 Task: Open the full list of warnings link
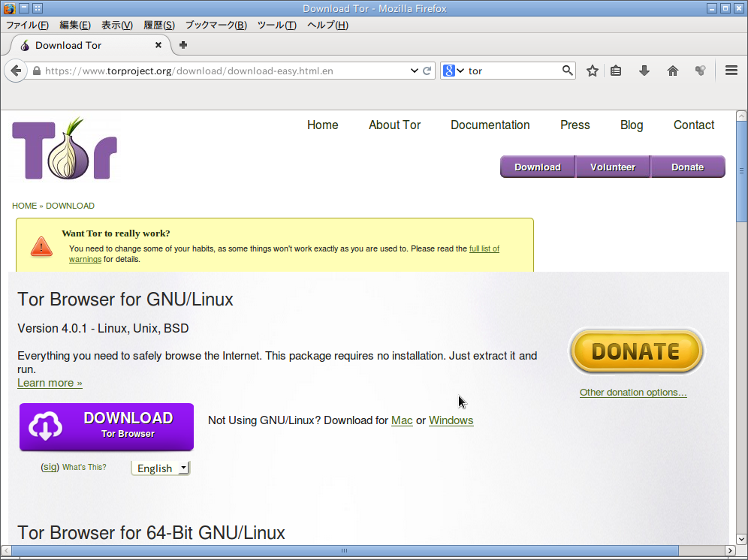click(x=484, y=248)
